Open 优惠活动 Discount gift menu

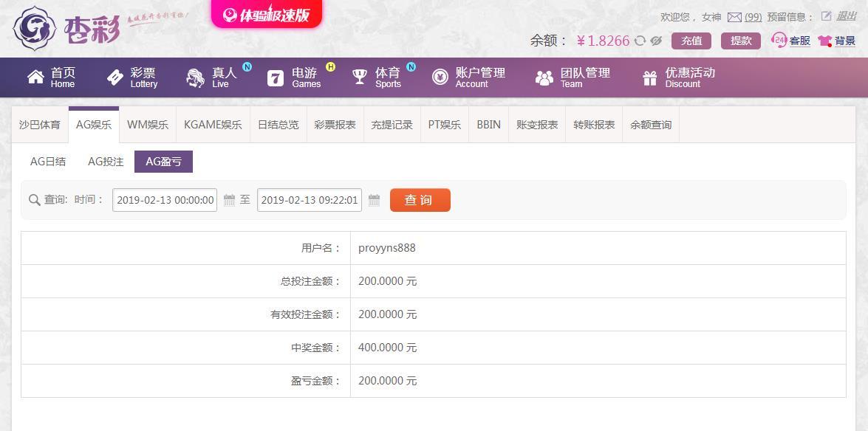(679, 77)
